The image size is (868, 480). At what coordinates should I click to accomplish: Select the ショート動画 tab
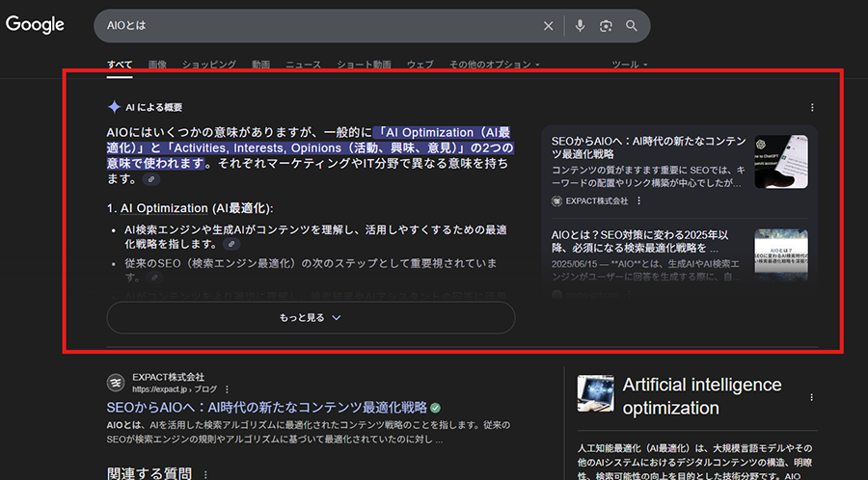pyautogui.click(x=364, y=65)
